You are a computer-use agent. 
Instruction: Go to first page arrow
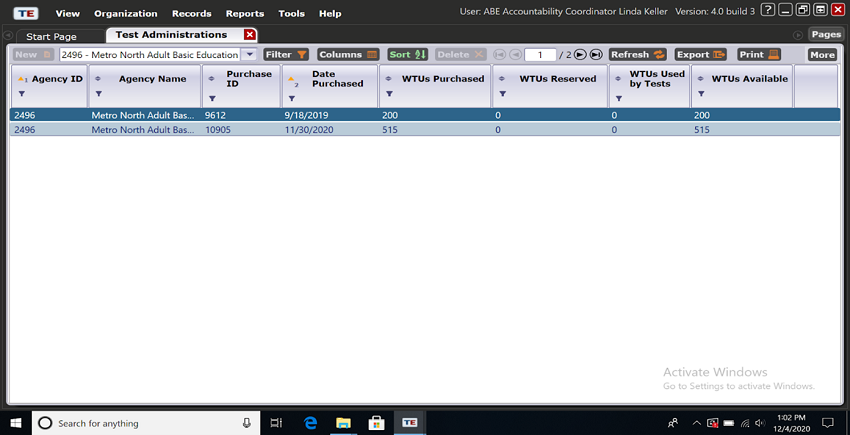pos(499,54)
